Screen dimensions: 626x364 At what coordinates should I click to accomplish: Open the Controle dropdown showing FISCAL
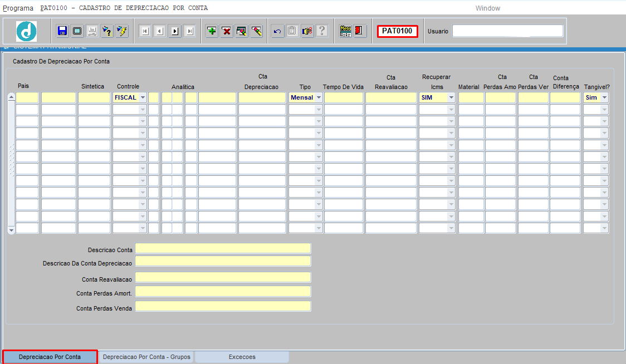tap(143, 97)
